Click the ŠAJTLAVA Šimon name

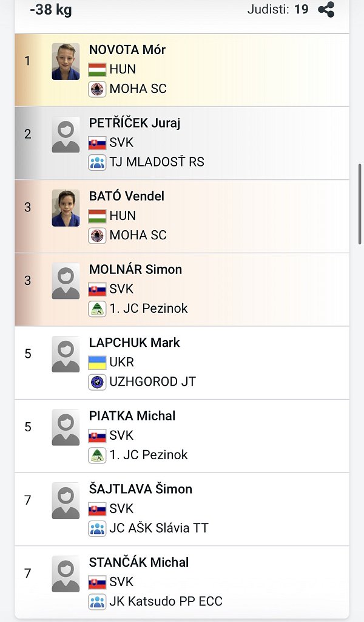pos(141,489)
